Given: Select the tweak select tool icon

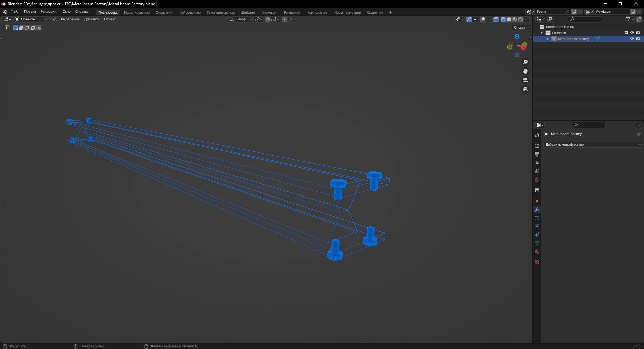Looking at the screenshot, I should 7,28.
